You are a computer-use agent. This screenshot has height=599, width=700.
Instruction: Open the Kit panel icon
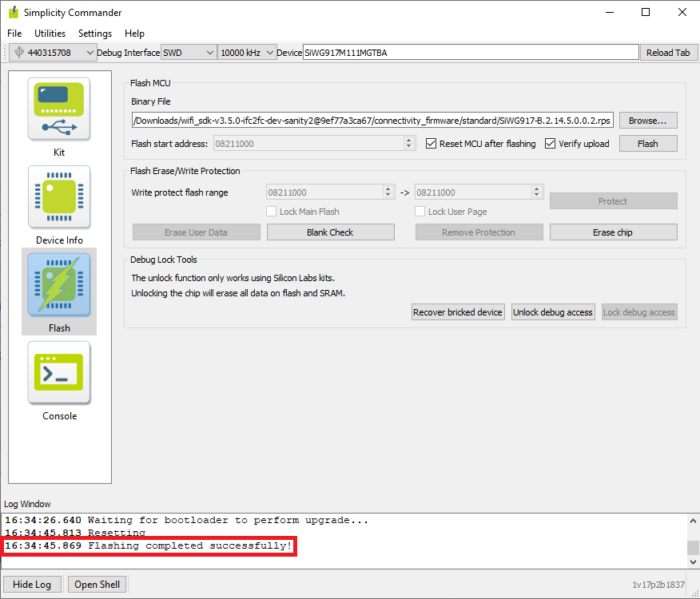pyautogui.click(x=59, y=110)
